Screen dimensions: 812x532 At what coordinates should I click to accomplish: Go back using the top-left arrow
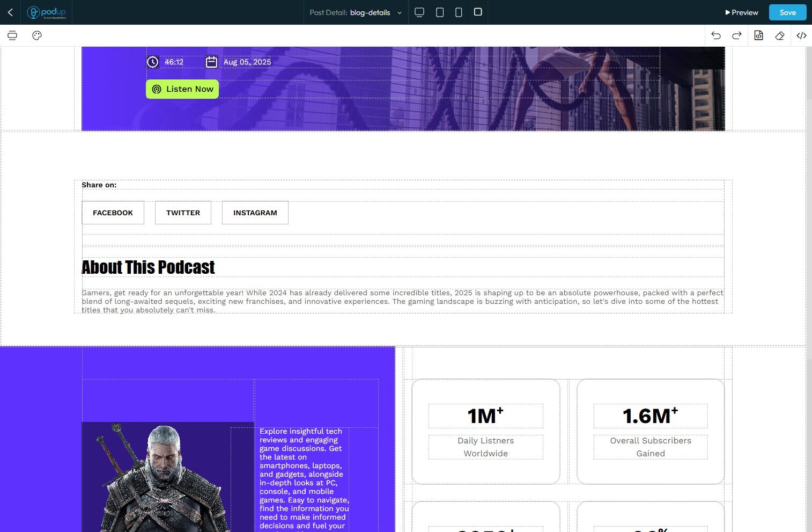click(10, 12)
